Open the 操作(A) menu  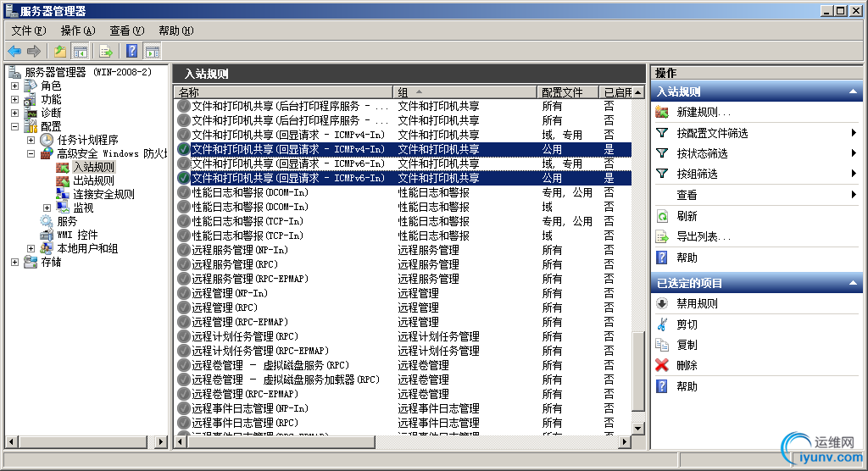[78, 30]
